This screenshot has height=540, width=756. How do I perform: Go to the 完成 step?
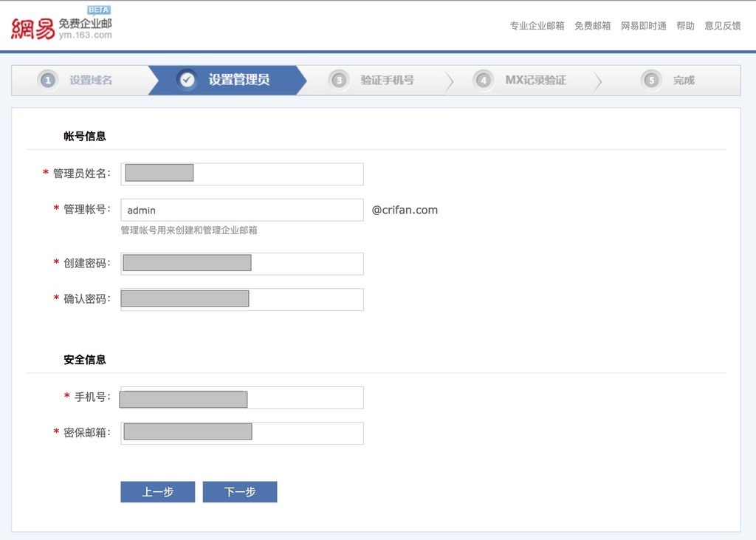(670, 80)
